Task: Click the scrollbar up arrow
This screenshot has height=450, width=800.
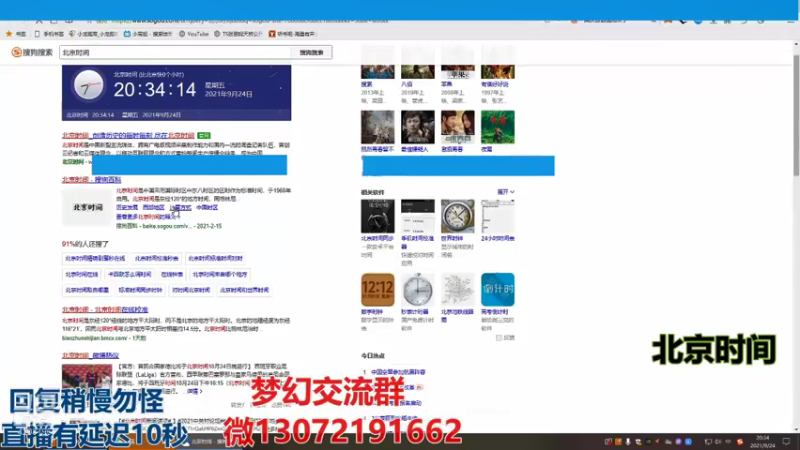Action: (796, 45)
